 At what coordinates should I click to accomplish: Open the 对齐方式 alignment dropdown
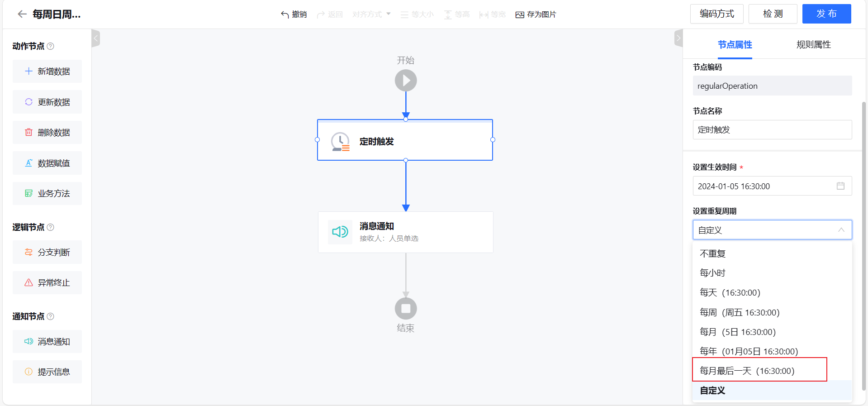tap(371, 14)
